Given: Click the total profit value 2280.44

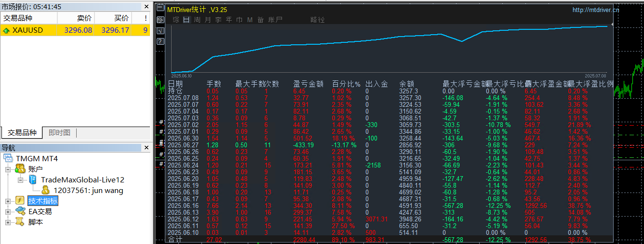Looking at the screenshot, I should pyautogui.click(x=304, y=239).
